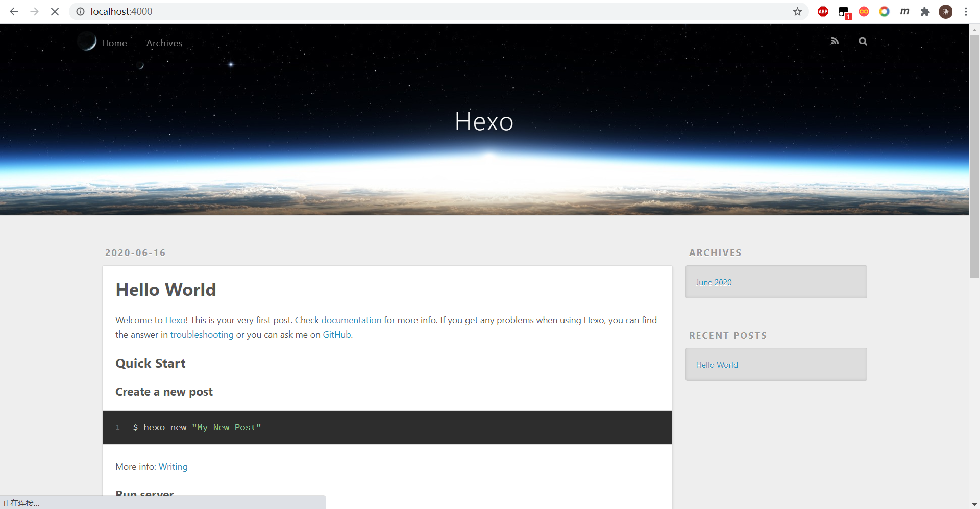The height and width of the screenshot is (509, 980).
Task: Open the AdBlock Plus extension
Action: point(823,12)
